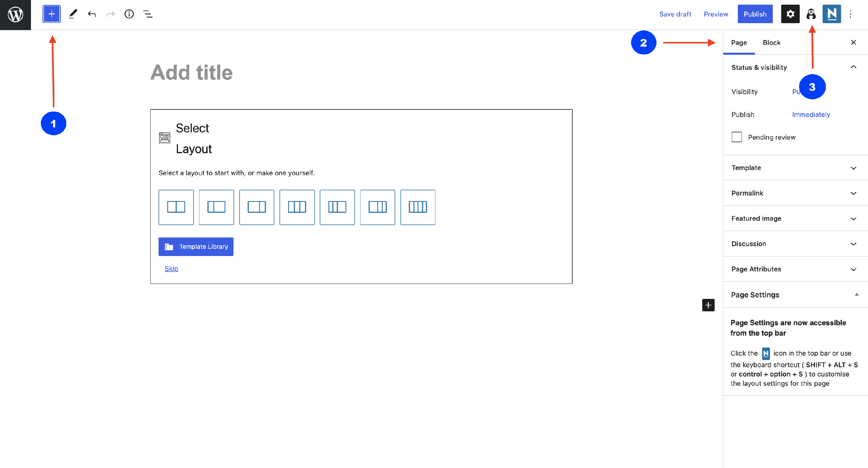Image resolution: width=868 pixels, height=468 pixels.
Task: Choose the four equal columns layout
Action: click(418, 207)
